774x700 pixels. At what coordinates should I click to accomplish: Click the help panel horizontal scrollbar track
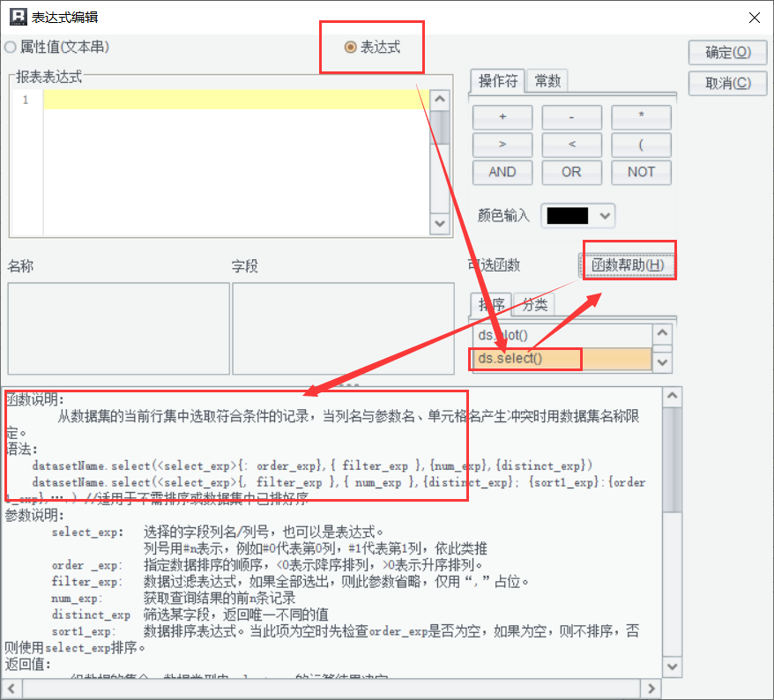pyautogui.click(x=331, y=689)
